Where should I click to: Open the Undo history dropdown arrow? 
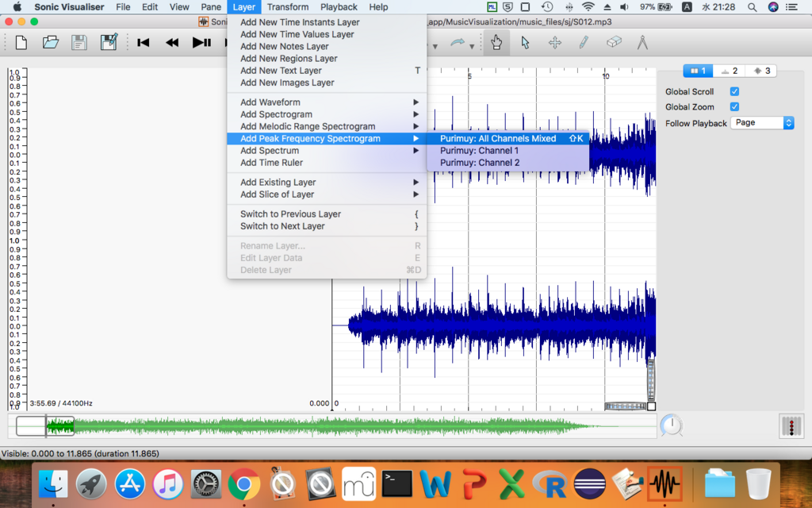click(435, 47)
